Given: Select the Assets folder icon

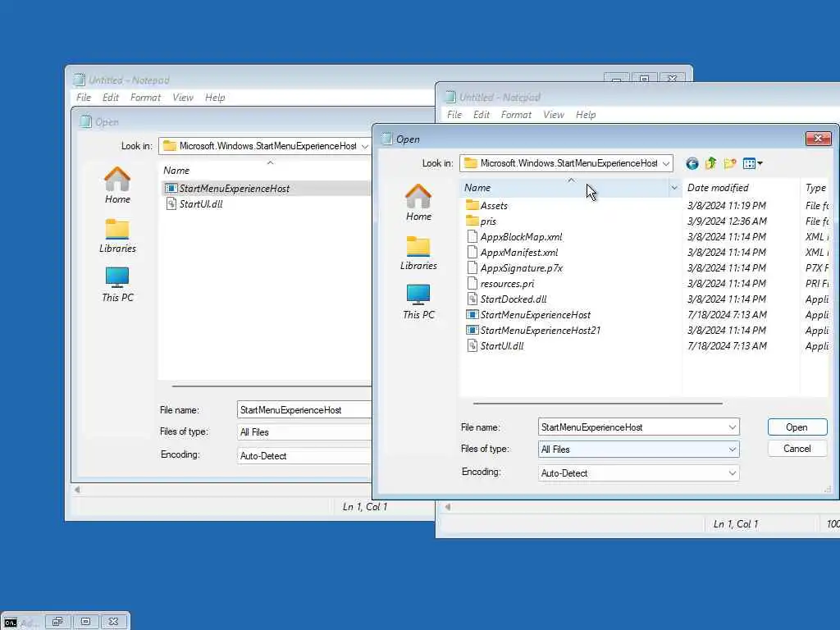Looking at the screenshot, I should click(x=472, y=205).
